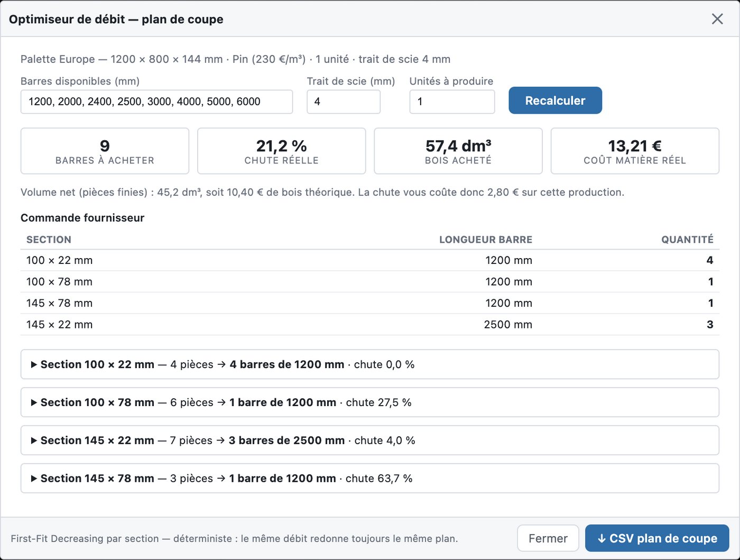Edit the Barres disponibles input field

point(156,102)
